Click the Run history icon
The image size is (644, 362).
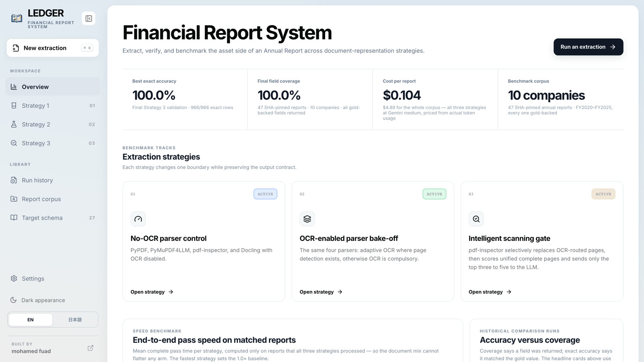click(x=14, y=180)
